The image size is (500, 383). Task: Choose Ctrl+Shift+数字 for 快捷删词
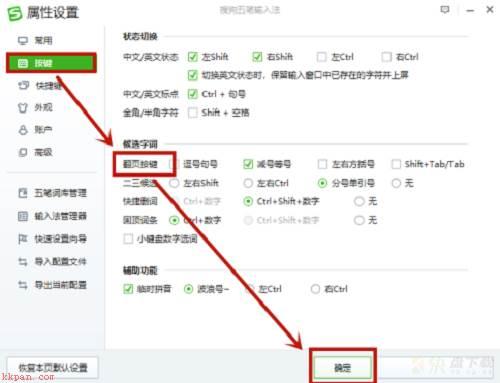(x=248, y=201)
